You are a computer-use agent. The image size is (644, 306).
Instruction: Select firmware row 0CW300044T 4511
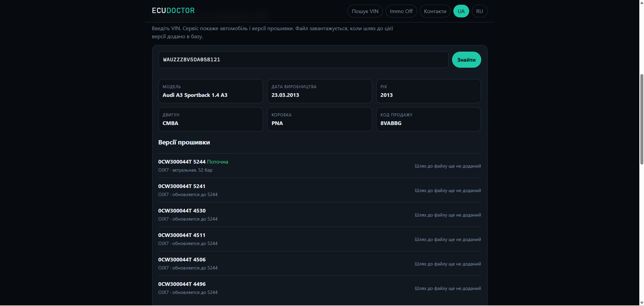[319, 239]
